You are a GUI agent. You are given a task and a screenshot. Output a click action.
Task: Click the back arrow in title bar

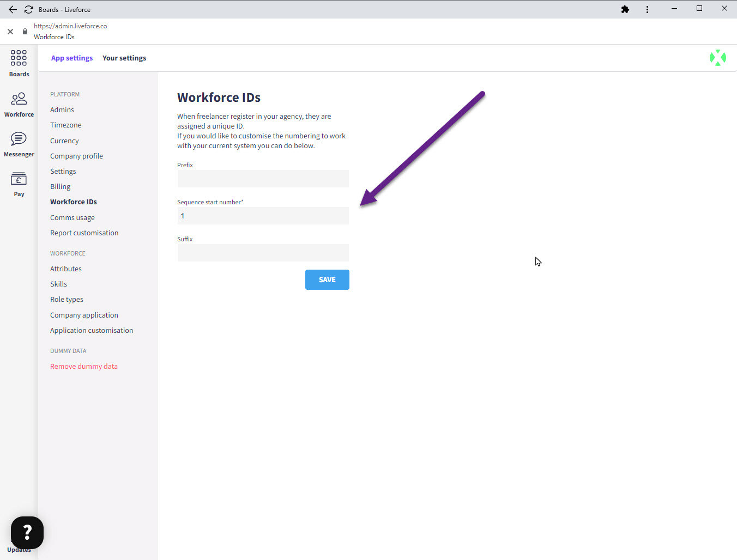point(13,9)
